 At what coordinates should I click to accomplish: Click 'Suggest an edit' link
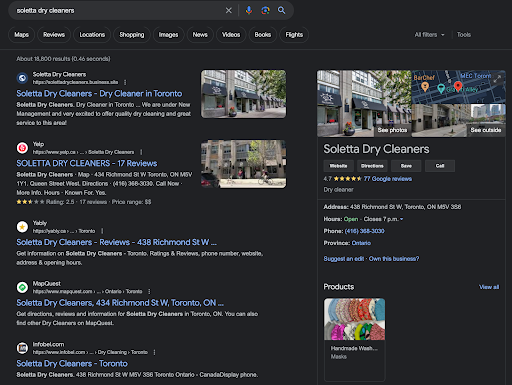coord(344,259)
